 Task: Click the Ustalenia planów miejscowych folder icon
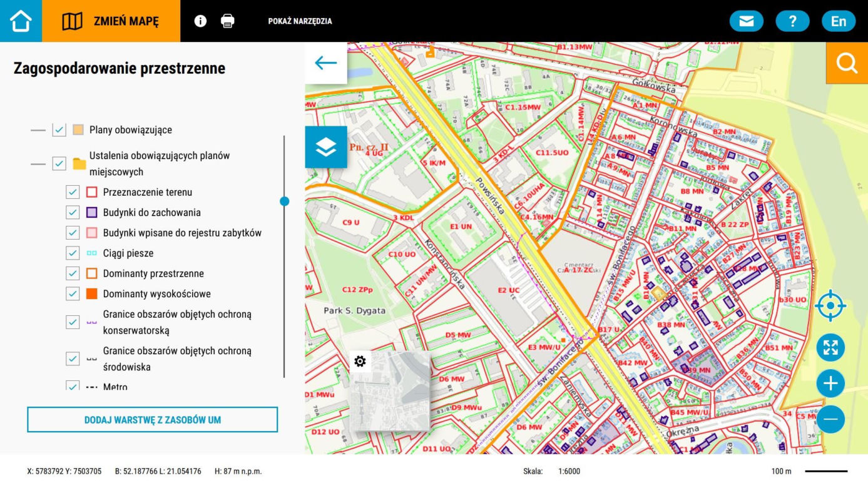pos(79,164)
